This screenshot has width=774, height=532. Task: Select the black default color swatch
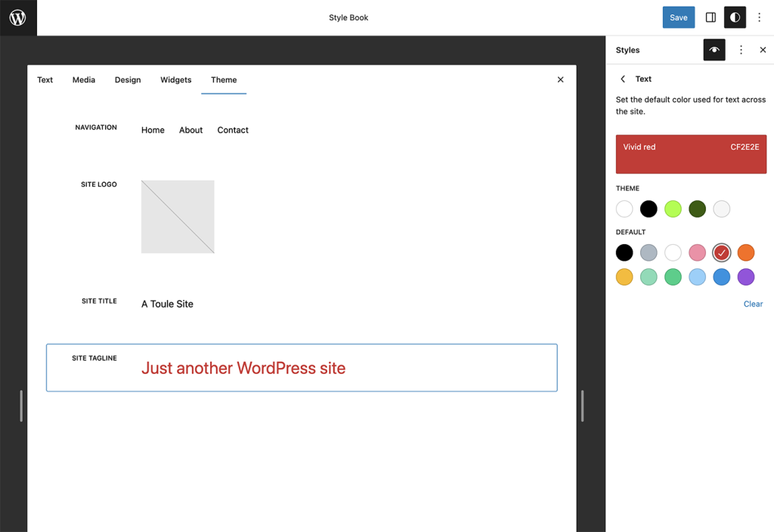[x=624, y=252]
